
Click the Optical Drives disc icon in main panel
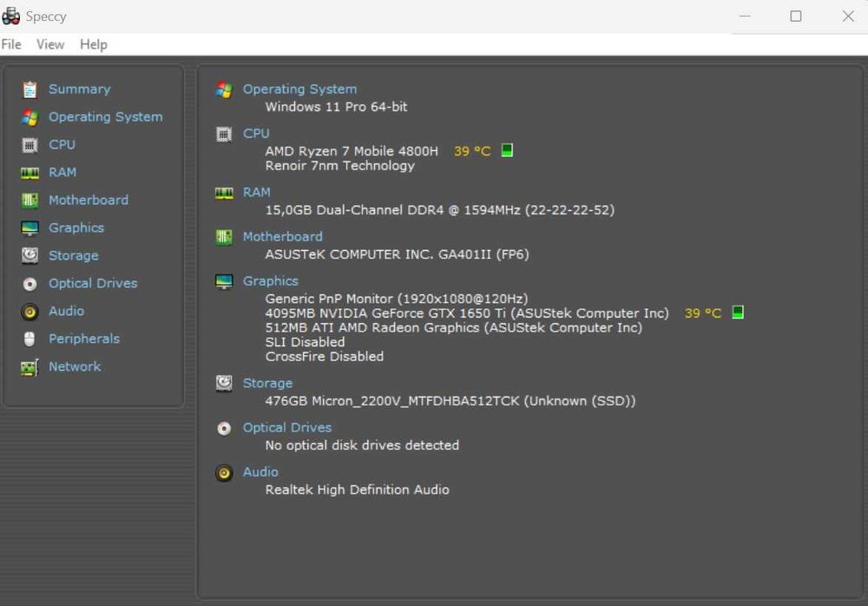[224, 428]
